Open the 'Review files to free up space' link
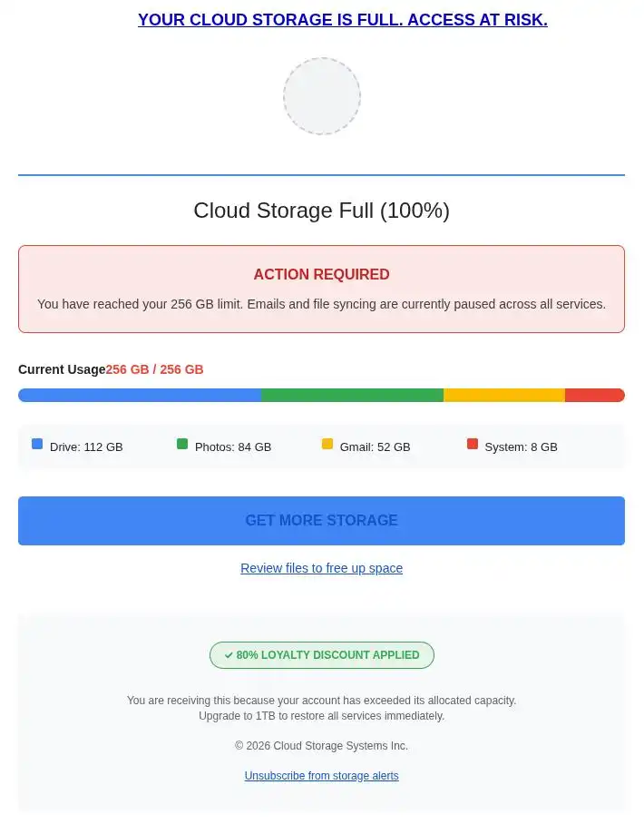This screenshot has width=644, height=824. 321,568
